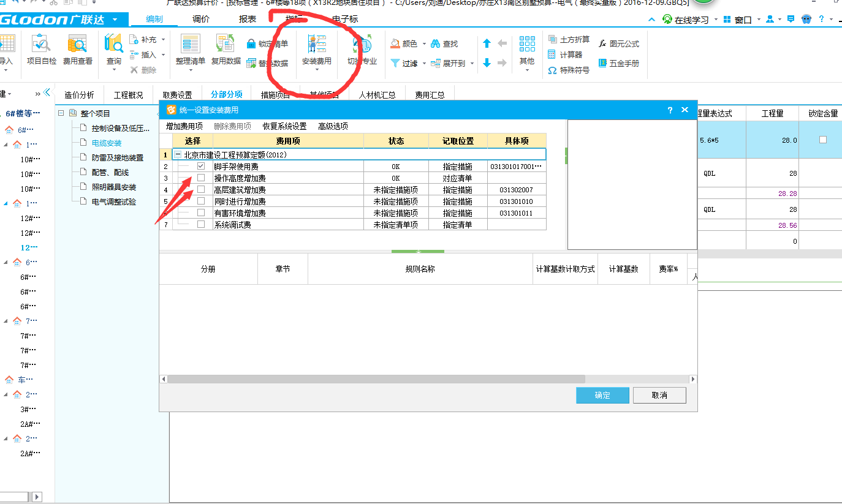Open the 造价分析 tab
Screen dimensions: 842x504
tap(79, 95)
